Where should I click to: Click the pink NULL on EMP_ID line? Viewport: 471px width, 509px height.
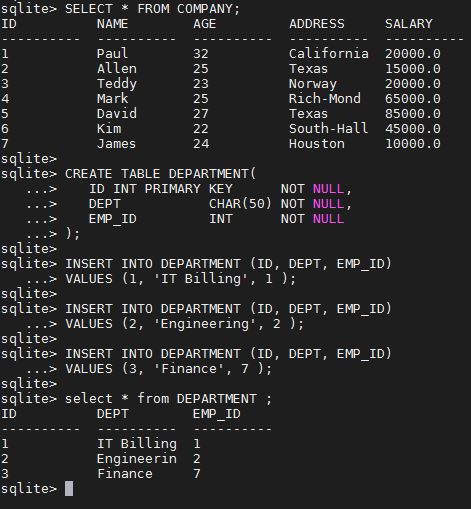coord(328,219)
